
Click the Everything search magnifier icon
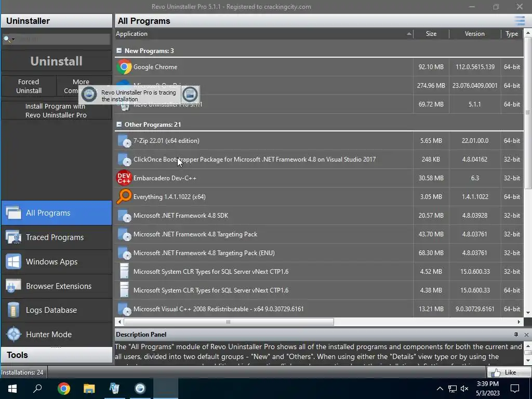coord(124,196)
